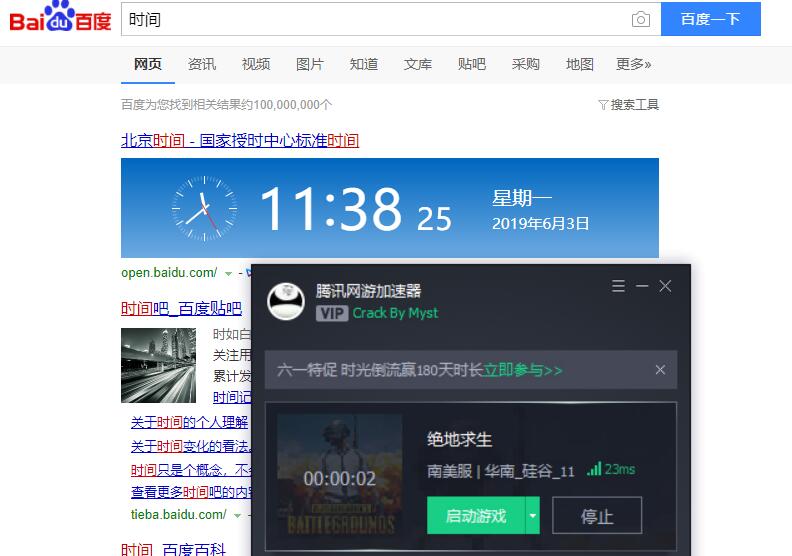Switch to the 图片 tab
Screen dimensions: 792x556
(x=310, y=64)
